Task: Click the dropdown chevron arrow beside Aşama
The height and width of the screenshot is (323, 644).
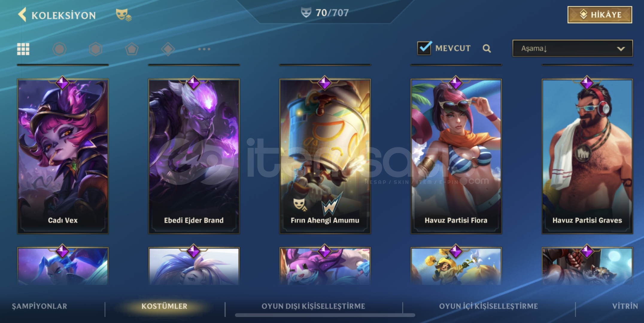Action: [x=621, y=49]
